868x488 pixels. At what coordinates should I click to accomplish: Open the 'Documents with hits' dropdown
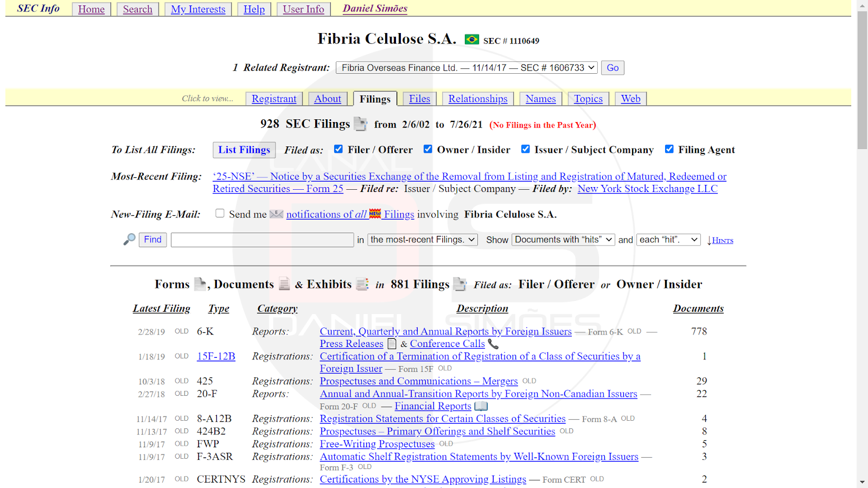tap(564, 240)
